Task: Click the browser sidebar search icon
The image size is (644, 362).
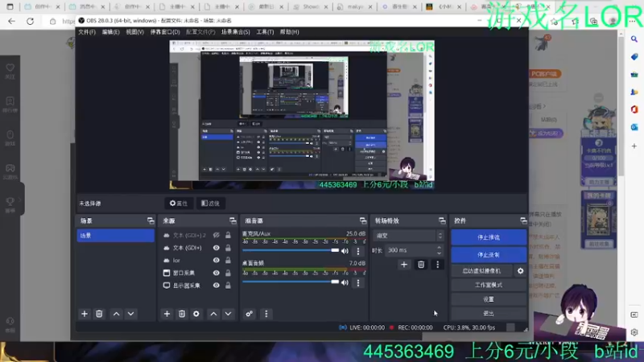Action: coord(634,39)
